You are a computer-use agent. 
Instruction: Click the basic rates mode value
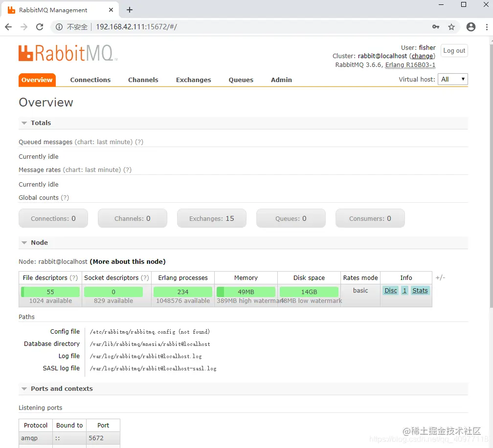[360, 291]
